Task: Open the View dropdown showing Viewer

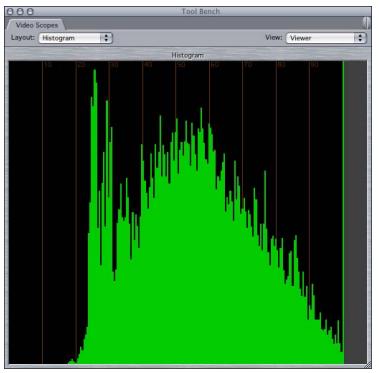Action: (326, 38)
